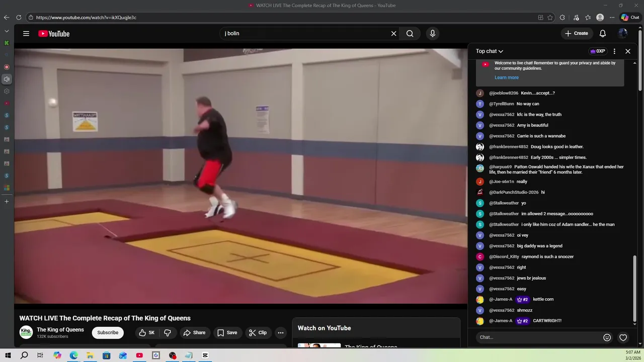This screenshot has width=644, height=362.
Task: Open the emoji picker in chat
Action: pos(607,337)
